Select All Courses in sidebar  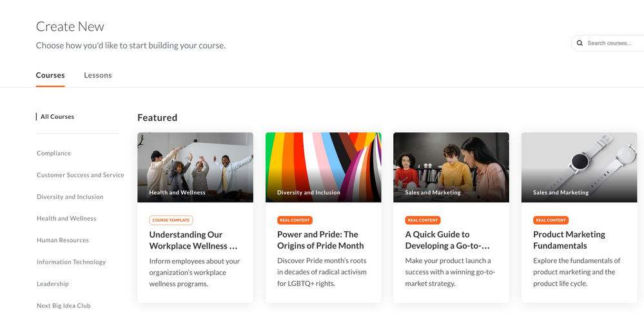[x=57, y=117]
